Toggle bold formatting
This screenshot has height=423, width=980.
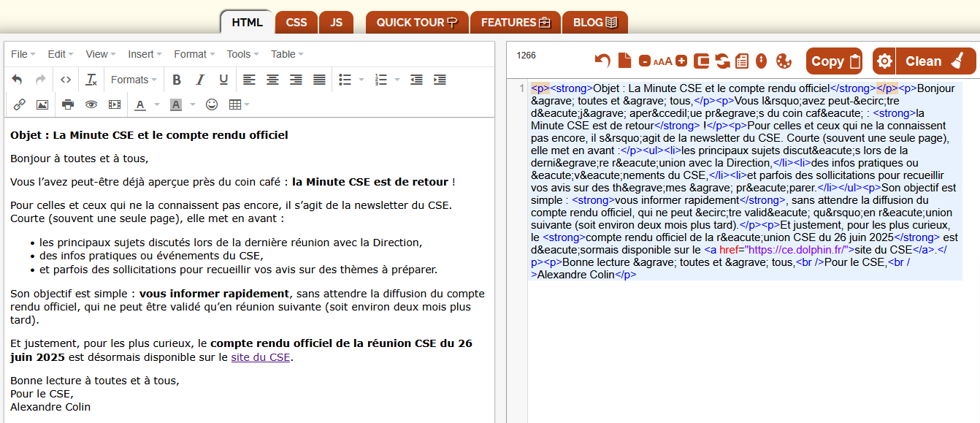click(x=177, y=80)
